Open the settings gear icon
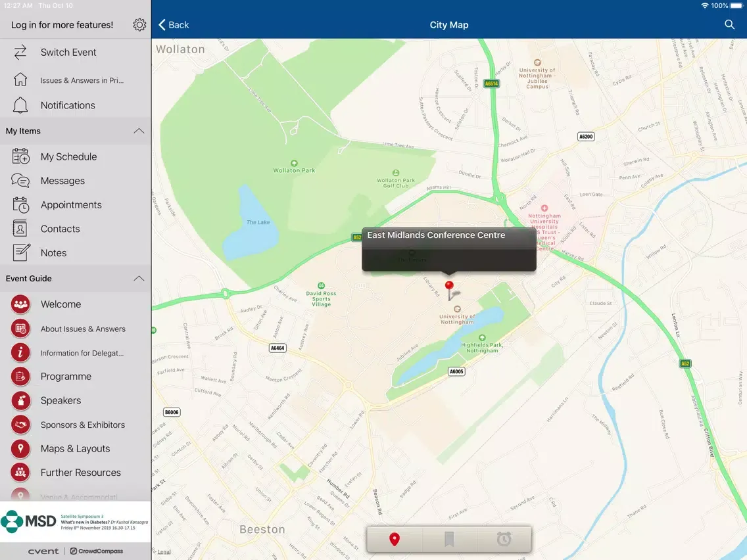The height and width of the screenshot is (560, 747). 139,25
